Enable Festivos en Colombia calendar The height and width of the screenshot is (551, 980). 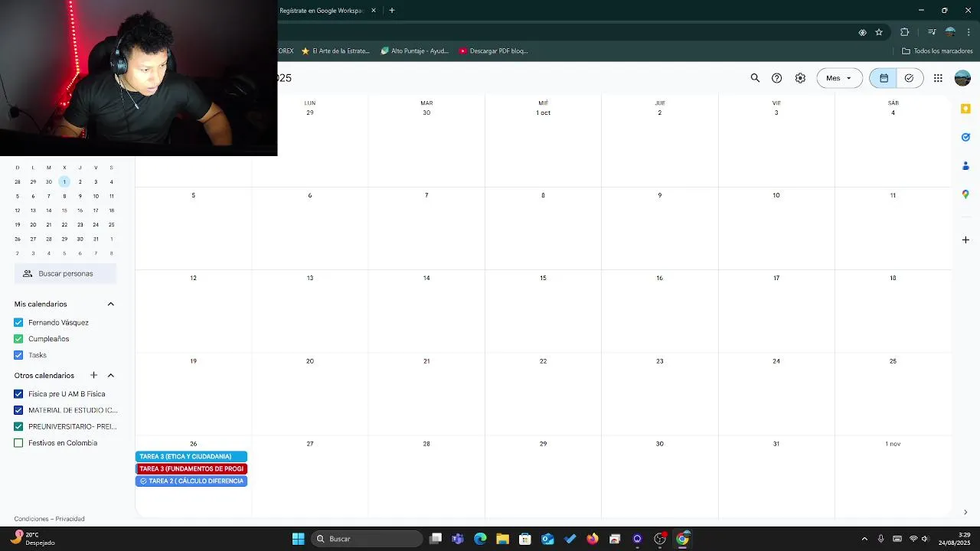pos(18,443)
